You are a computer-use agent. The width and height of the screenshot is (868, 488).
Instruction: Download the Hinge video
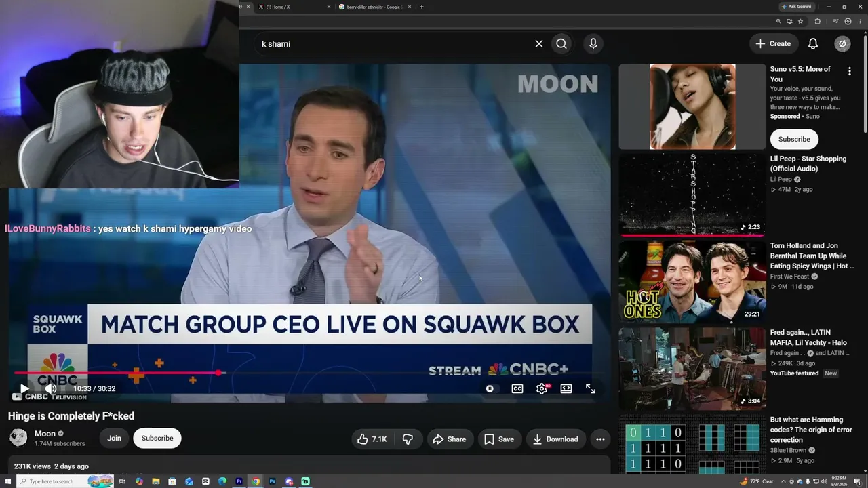555,439
